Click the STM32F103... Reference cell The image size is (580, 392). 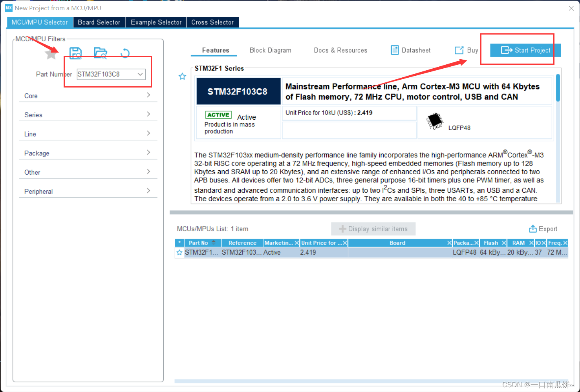(241, 252)
